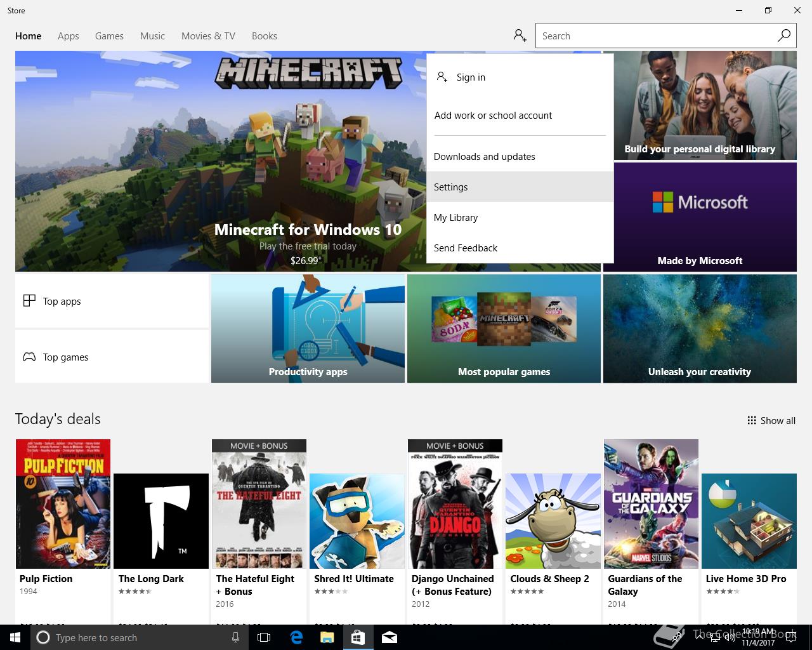Open the Shred It! Ultimate thumbnail
812x650 pixels.
pyautogui.click(x=357, y=521)
